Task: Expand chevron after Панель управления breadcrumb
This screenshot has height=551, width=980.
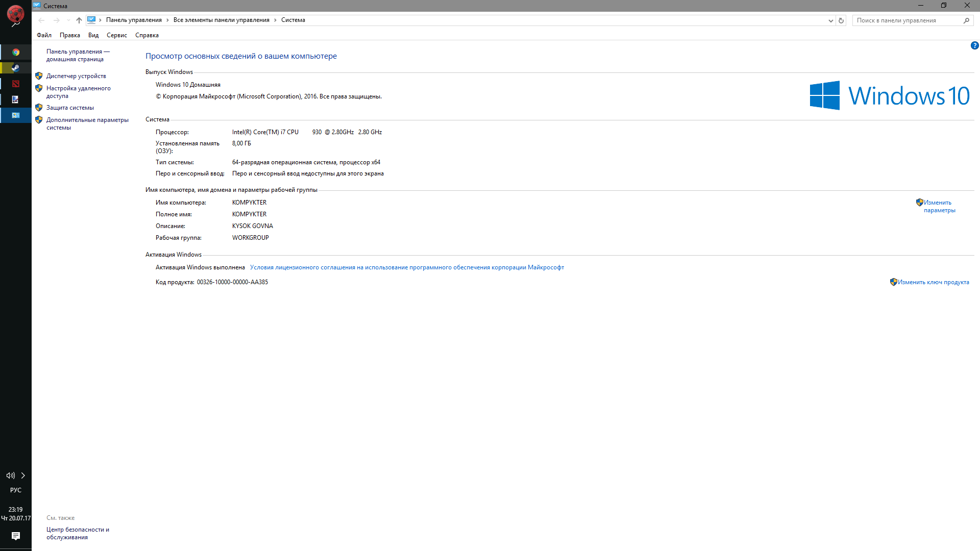Action: pyautogui.click(x=167, y=20)
